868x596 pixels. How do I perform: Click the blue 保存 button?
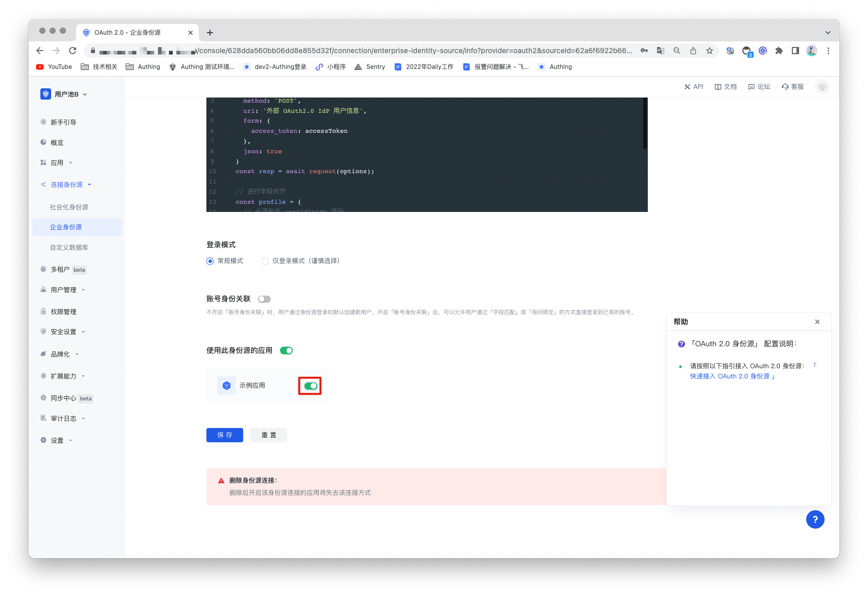click(x=224, y=435)
